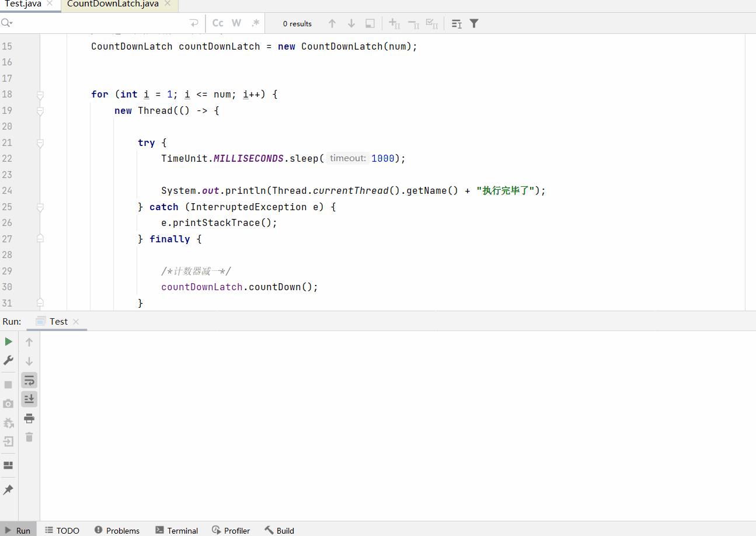The width and height of the screenshot is (756, 536).
Task: Go up the stack trace arrow
Action: [x=29, y=342]
